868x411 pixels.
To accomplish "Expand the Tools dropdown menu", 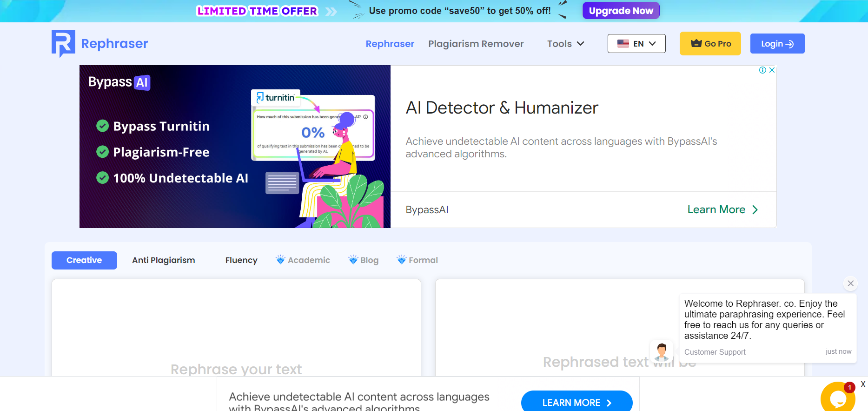I will point(565,44).
